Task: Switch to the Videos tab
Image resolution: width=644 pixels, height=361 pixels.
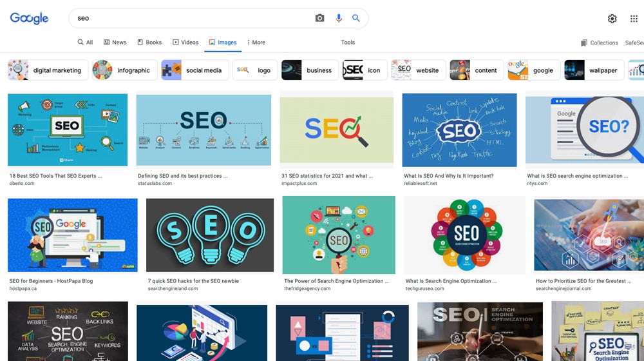Action: [185, 43]
